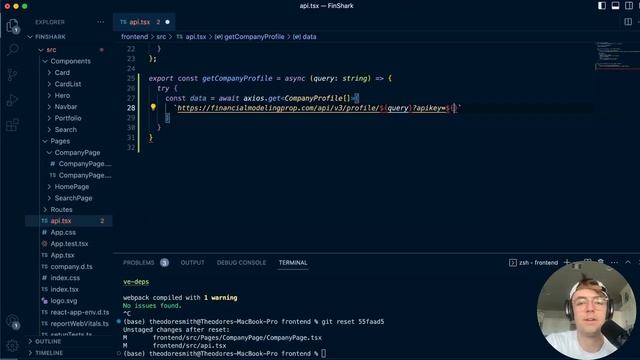Open the App.tsx file

coord(62,255)
